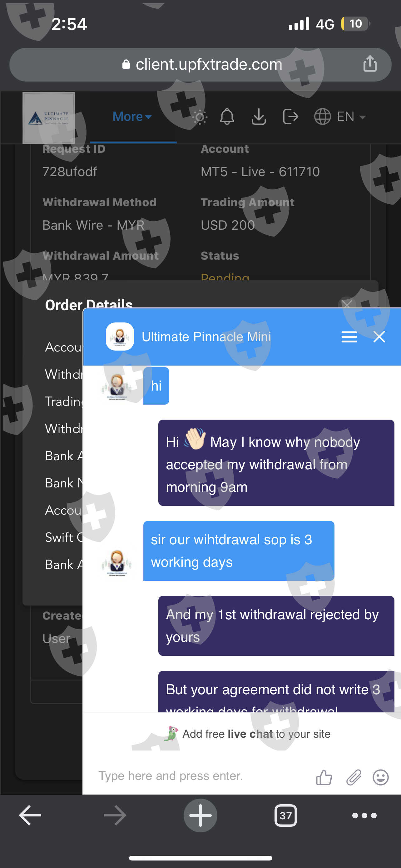Open the emoji picker smiley

pos(380,777)
